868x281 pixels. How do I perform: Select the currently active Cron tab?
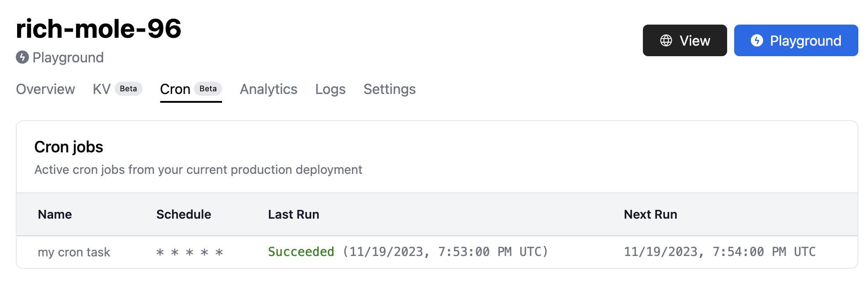(175, 89)
